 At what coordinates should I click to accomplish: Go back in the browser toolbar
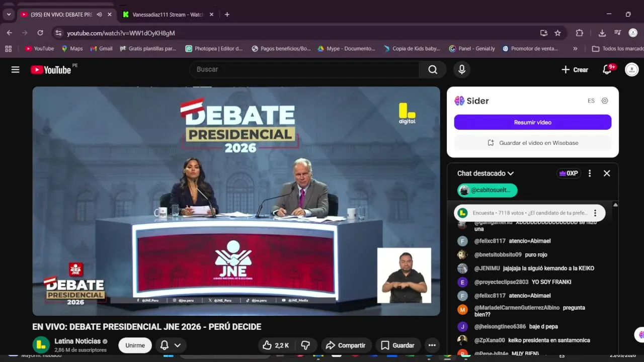coord(9,33)
